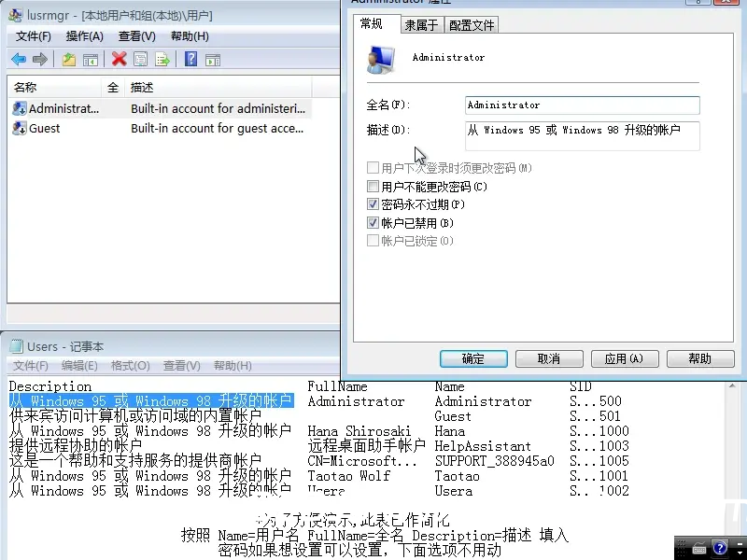Uncheck 帐户已禁用 checkbox

click(373, 222)
